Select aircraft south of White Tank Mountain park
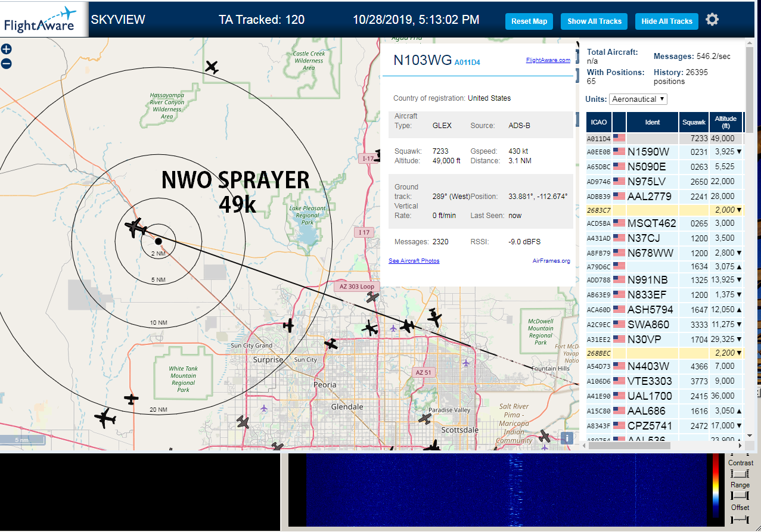Viewport: 761px width, 532px height. pos(131,399)
